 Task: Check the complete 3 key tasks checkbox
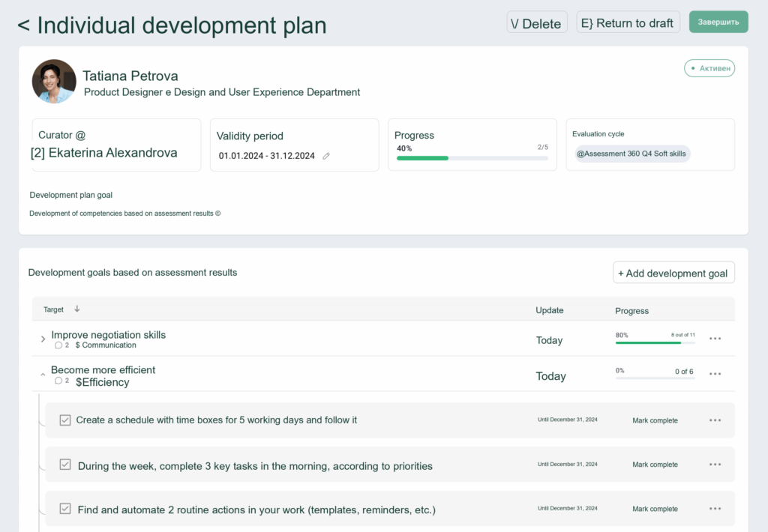[x=65, y=464]
